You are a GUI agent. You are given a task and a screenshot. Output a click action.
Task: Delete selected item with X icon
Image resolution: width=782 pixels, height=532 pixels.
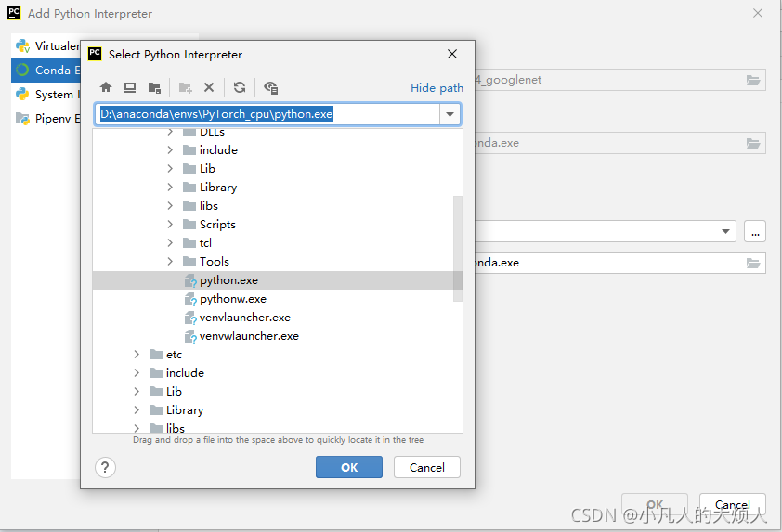click(x=209, y=88)
